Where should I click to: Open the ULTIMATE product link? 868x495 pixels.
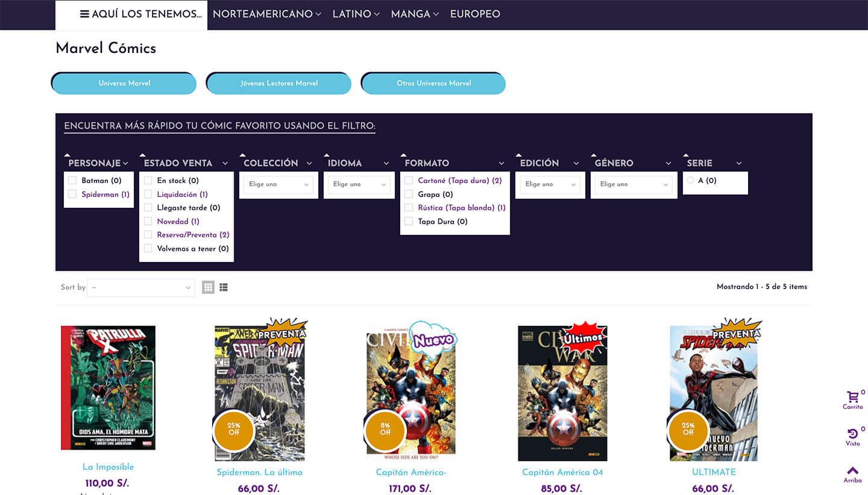(x=714, y=472)
